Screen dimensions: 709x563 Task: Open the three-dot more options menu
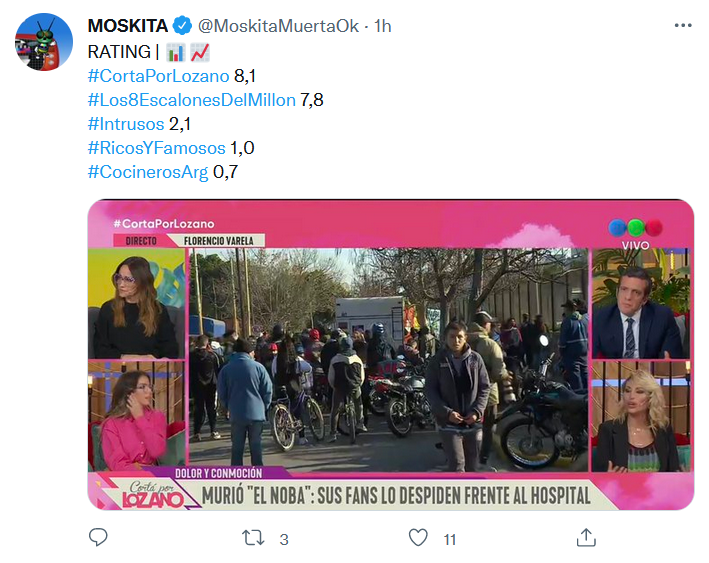pyautogui.click(x=683, y=25)
